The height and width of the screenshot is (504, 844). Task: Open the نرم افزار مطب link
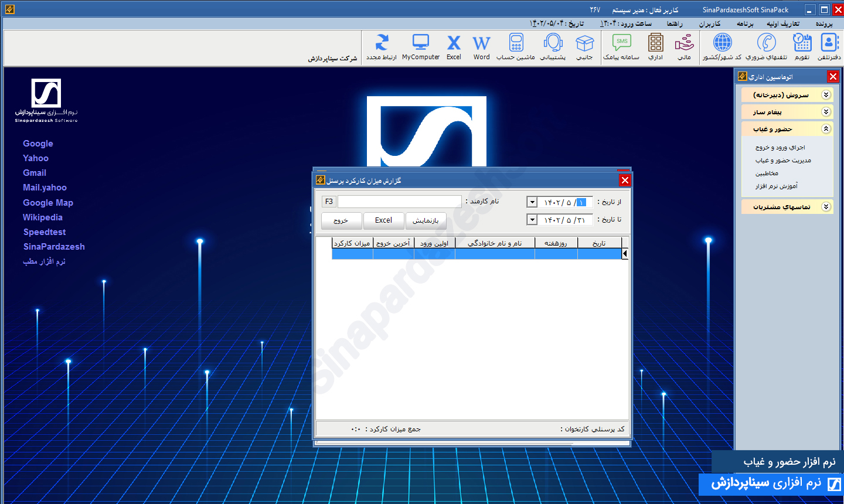click(x=44, y=261)
